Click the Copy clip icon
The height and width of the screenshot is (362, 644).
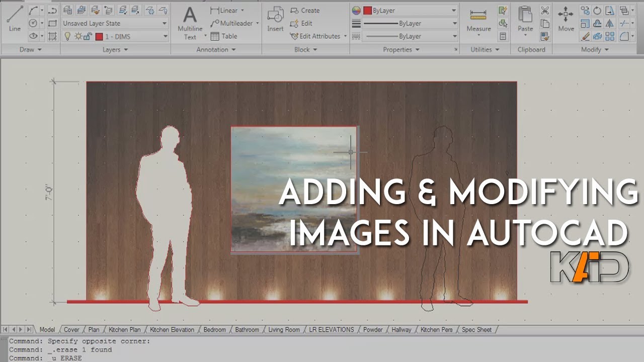[x=545, y=23]
